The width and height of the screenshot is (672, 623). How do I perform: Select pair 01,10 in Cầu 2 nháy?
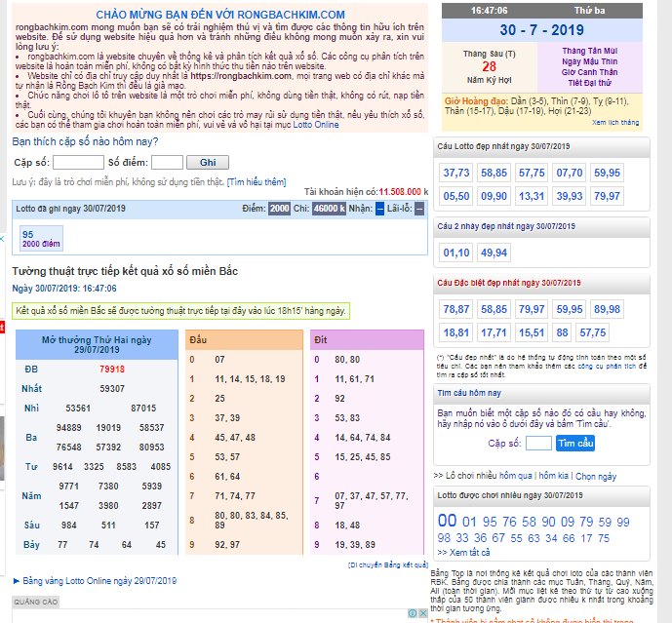click(x=456, y=253)
